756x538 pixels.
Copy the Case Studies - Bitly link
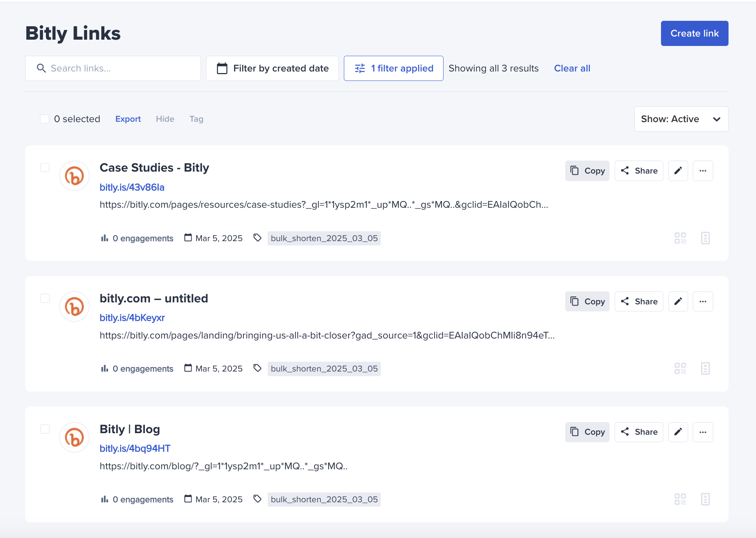pyautogui.click(x=587, y=171)
